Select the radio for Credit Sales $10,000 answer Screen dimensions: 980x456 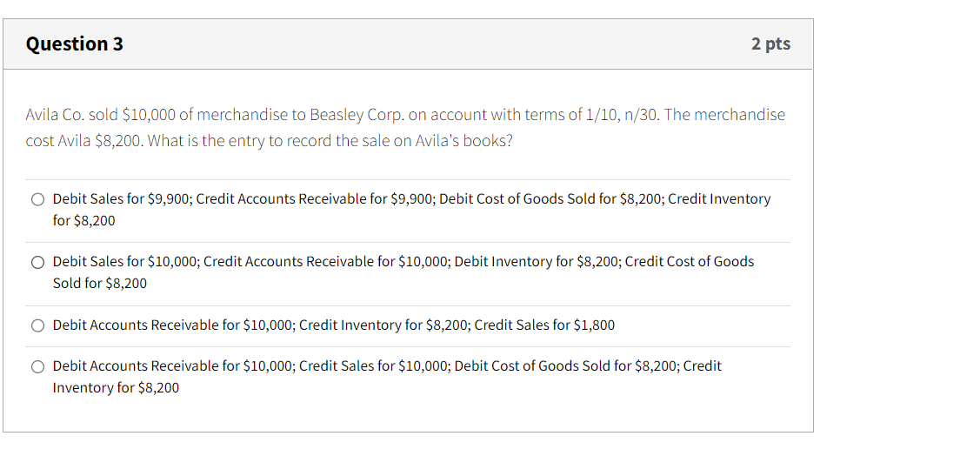38,366
